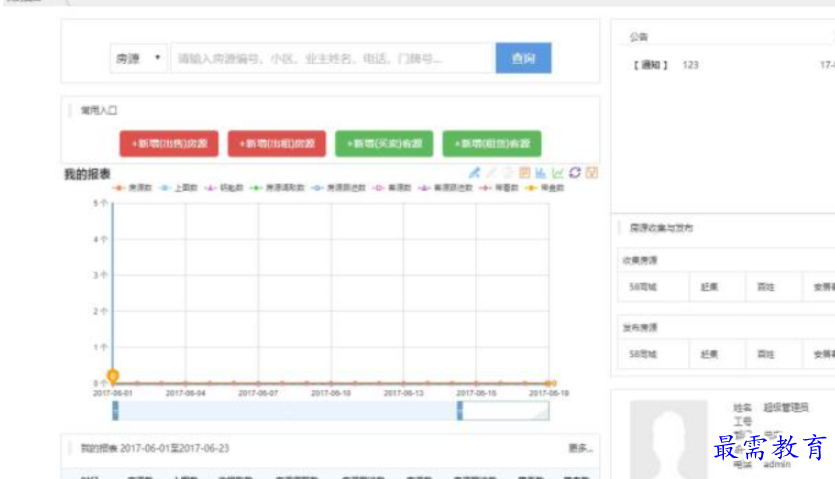Add a new 出售 (for sale) house source

pyautogui.click(x=169, y=144)
